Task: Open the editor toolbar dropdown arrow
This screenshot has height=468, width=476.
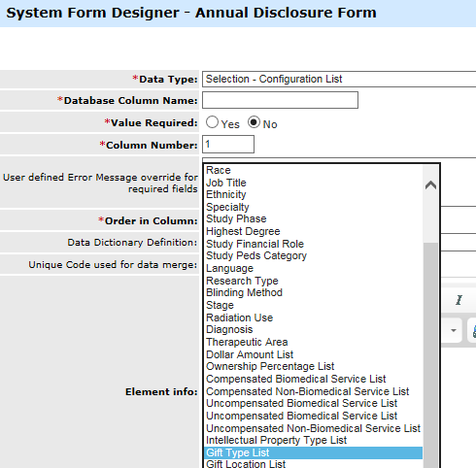Action: coord(454,330)
